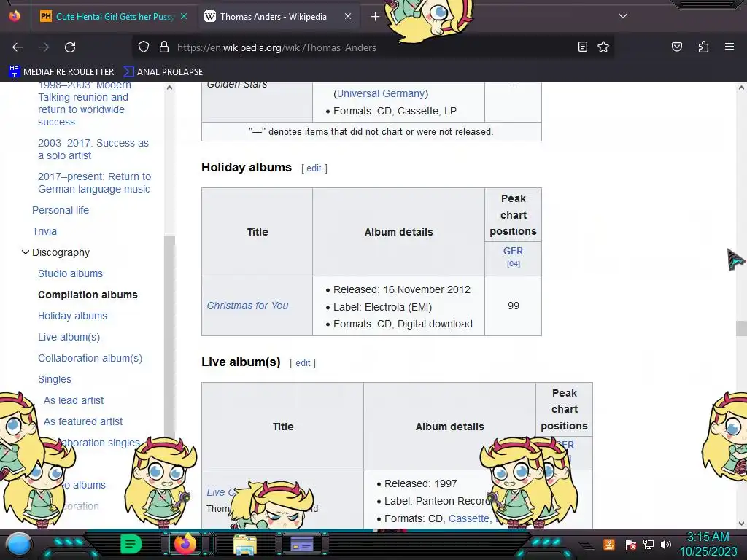Close the first browser tab
Screen dimensions: 747x560
(x=184, y=16)
